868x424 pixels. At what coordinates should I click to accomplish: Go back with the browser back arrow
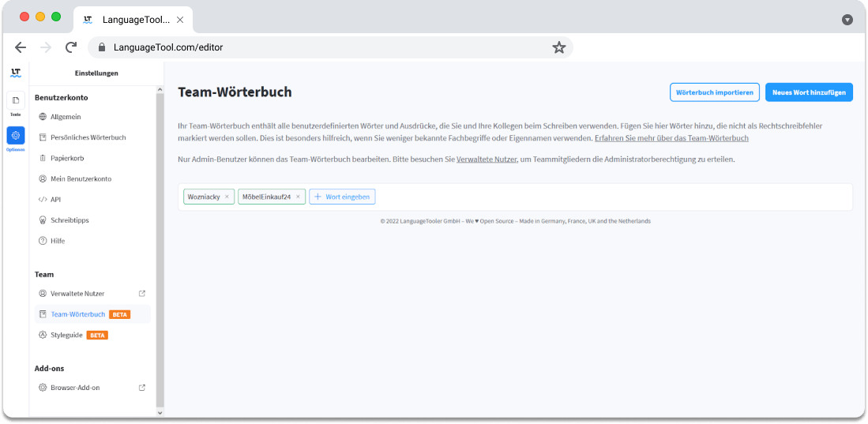click(21, 47)
